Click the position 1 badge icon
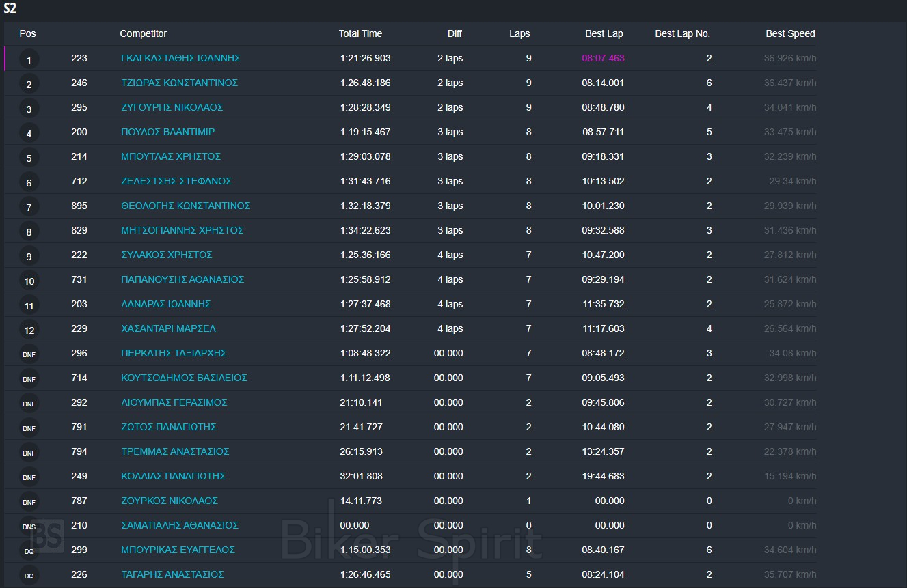 pos(29,59)
